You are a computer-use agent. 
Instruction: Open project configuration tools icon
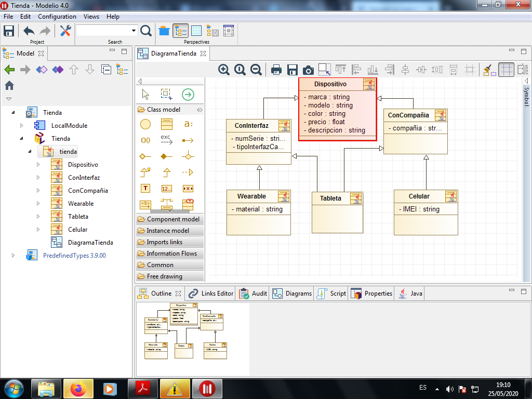(x=65, y=31)
